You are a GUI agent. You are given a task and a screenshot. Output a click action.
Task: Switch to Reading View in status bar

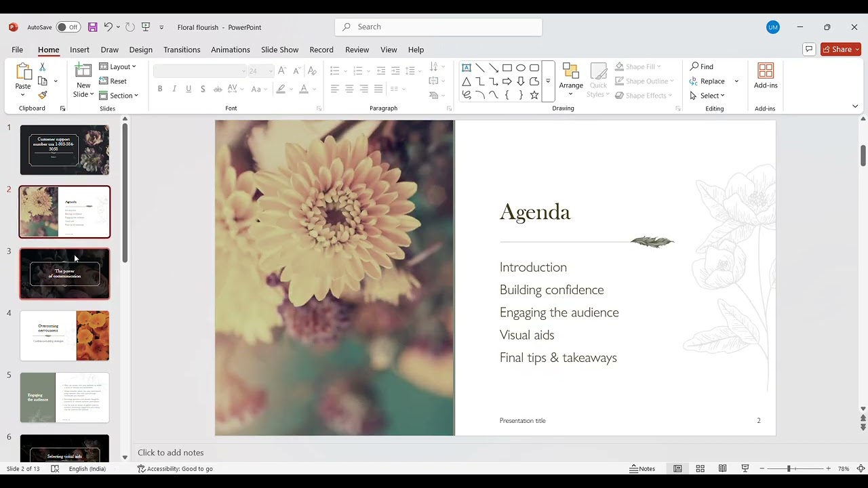tap(723, 468)
